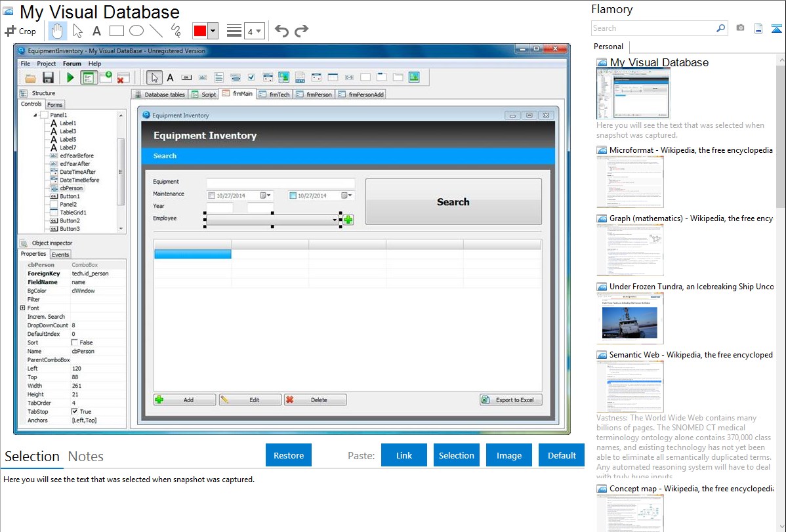The width and height of the screenshot is (786, 532).
Task: Select the Crop tool in Flamory
Action: coord(20,31)
